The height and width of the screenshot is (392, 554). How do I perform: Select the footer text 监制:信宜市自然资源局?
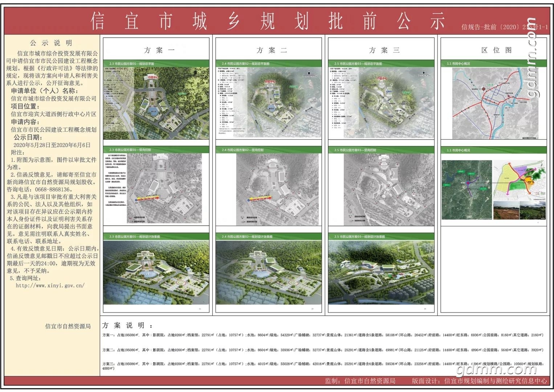pyautogui.click(x=360, y=381)
